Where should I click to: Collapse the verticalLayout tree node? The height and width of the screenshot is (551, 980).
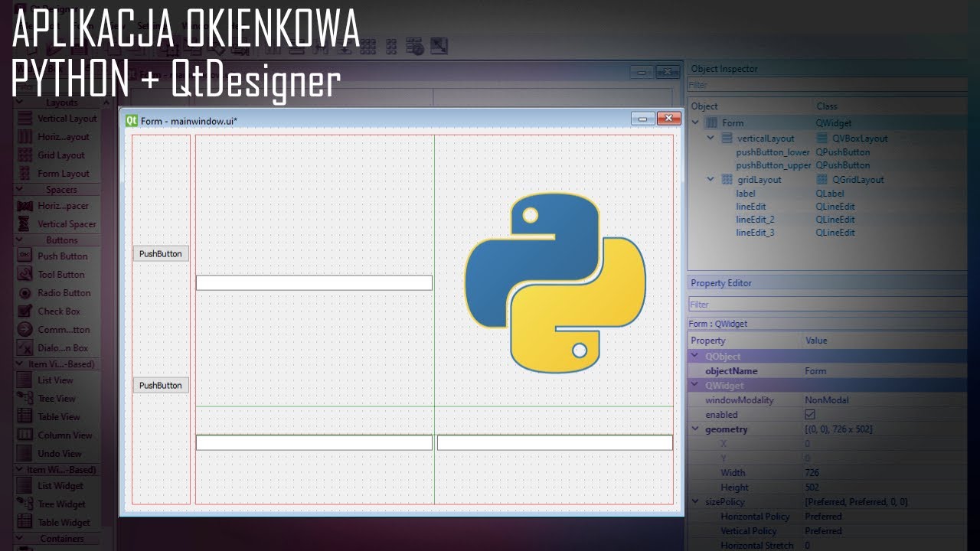710,139
